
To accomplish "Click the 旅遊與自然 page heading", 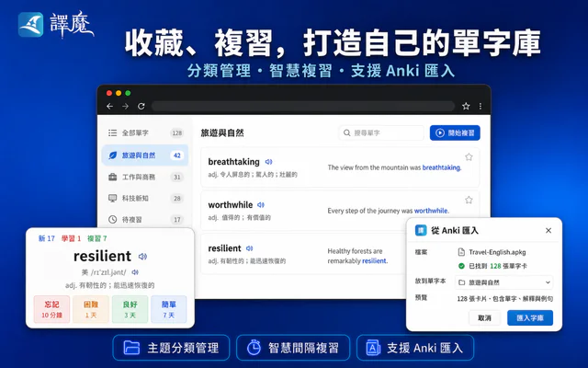I will click(x=222, y=132).
